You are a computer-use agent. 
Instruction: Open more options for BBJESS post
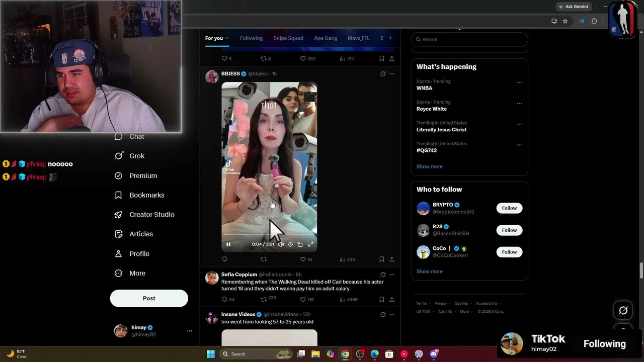pyautogui.click(x=392, y=74)
